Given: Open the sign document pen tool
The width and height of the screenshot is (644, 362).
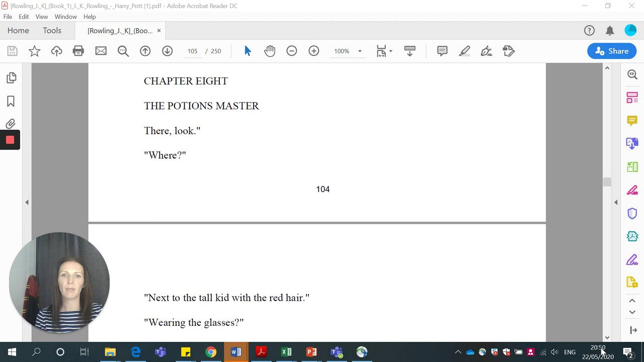Looking at the screenshot, I should [x=487, y=51].
